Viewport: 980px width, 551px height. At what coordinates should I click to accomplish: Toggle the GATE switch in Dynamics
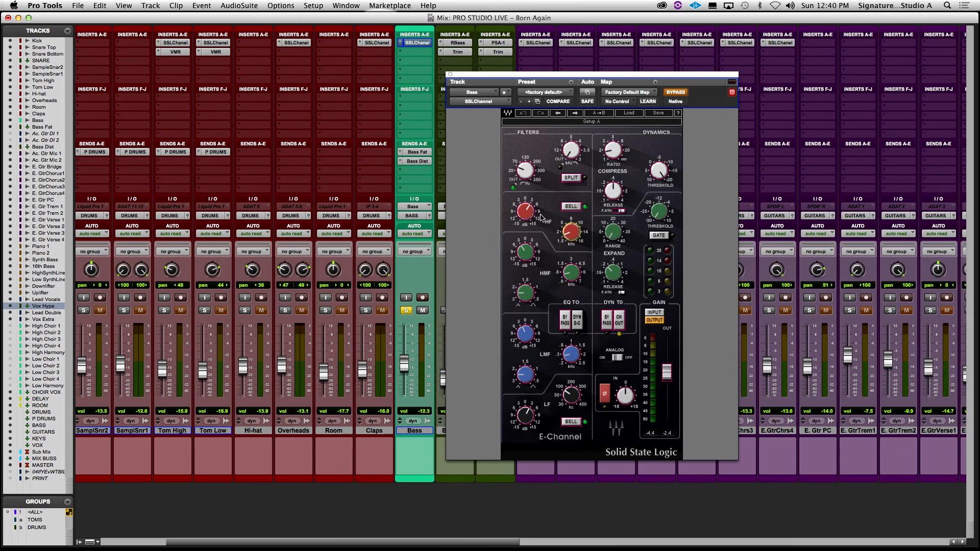click(x=658, y=235)
